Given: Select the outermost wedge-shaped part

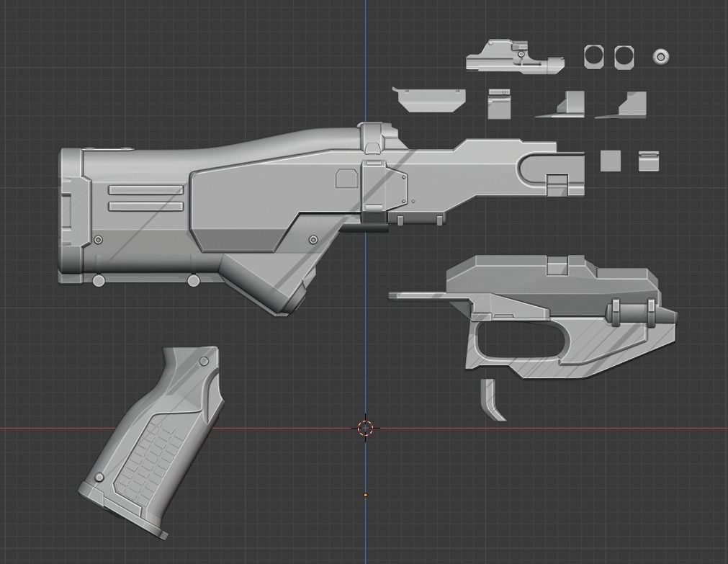Looking at the screenshot, I should [x=621, y=104].
